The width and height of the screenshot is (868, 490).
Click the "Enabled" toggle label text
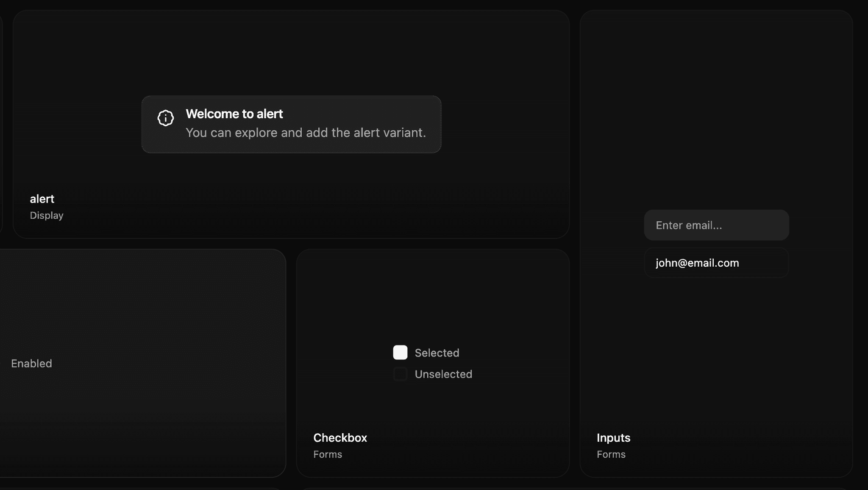[31, 363]
